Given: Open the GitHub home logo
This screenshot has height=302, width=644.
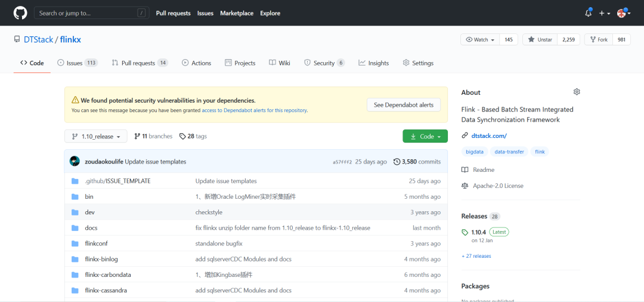Looking at the screenshot, I should tap(20, 13).
